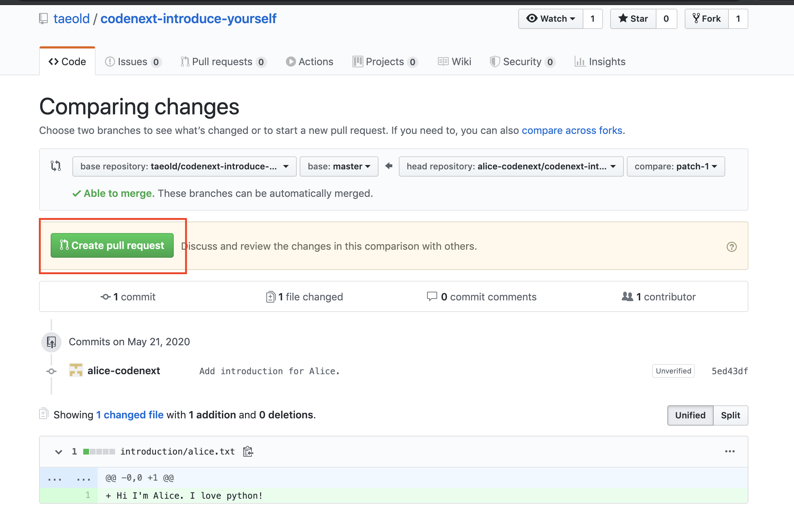Click the Create pull request button
Image resolution: width=794 pixels, height=532 pixels.
112,245
